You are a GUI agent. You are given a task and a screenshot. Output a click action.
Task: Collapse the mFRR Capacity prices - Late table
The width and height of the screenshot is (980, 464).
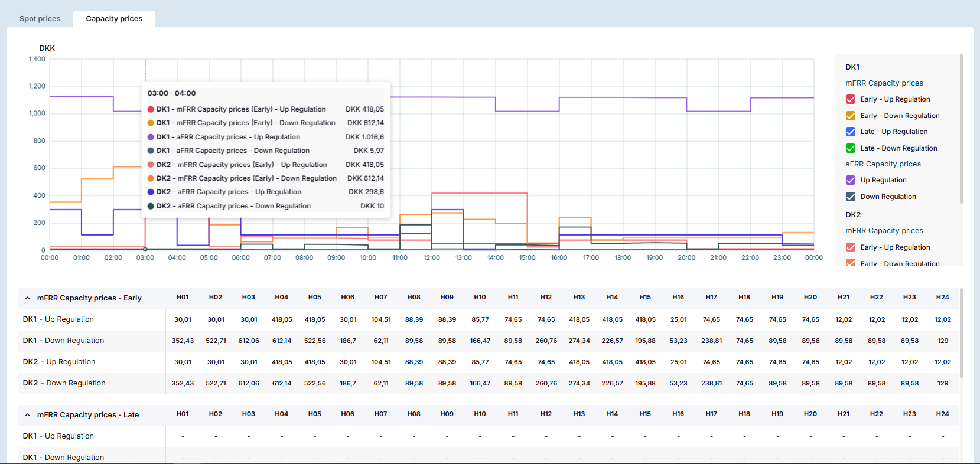(28, 415)
